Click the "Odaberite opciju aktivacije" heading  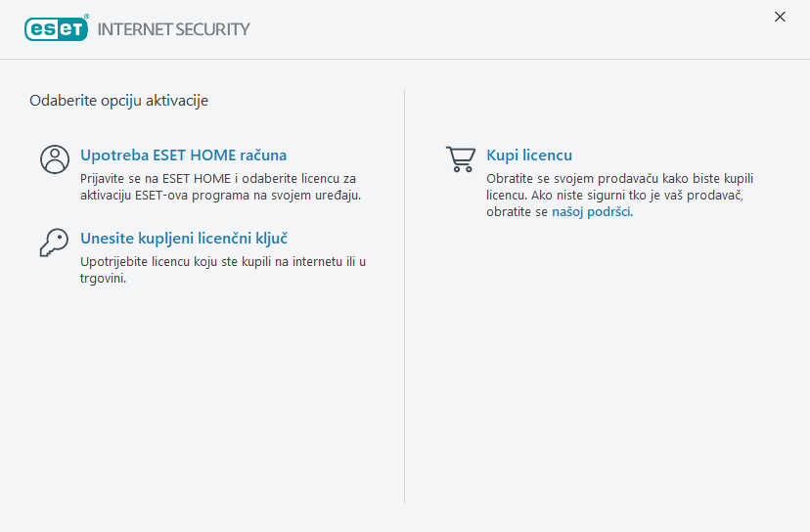click(x=118, y=101)
